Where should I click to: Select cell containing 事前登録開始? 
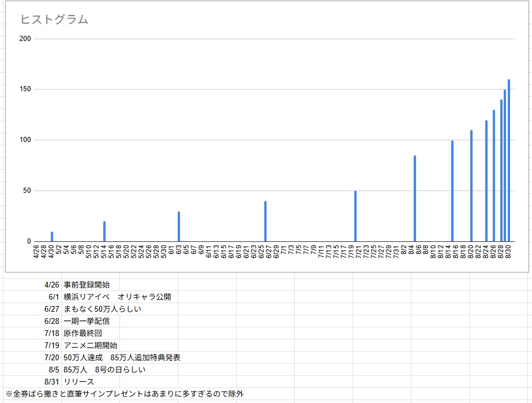click(x=87, y=285)
